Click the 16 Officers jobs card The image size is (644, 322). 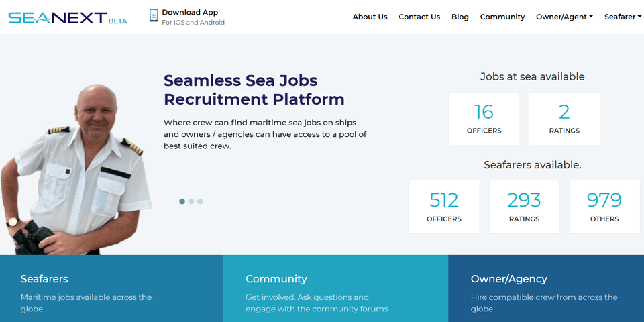pos(484,119)
